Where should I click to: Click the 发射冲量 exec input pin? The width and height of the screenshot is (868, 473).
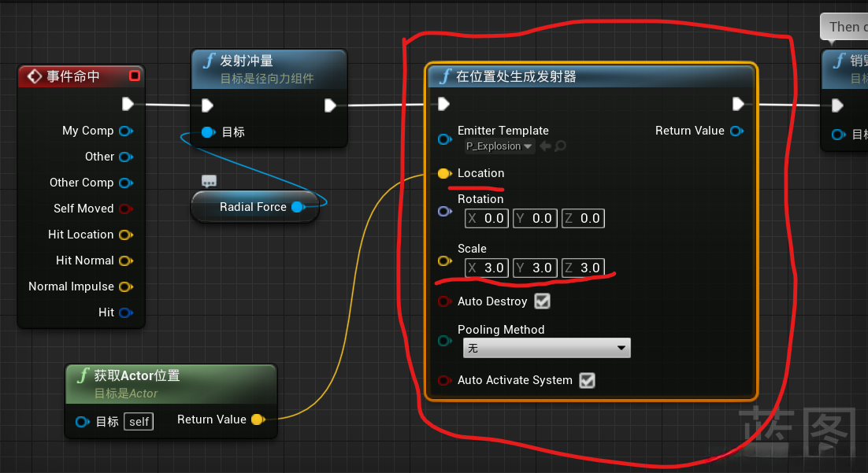click(x=208, y=105)
